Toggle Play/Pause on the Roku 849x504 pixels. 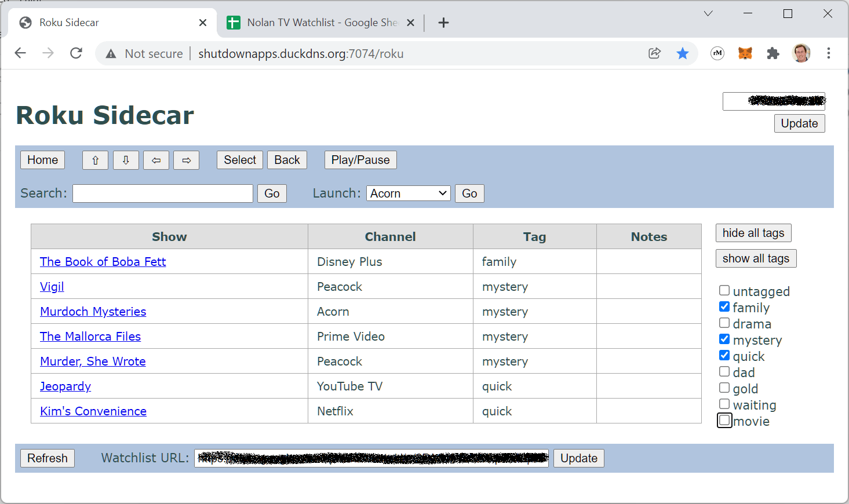tap(360, 160)
